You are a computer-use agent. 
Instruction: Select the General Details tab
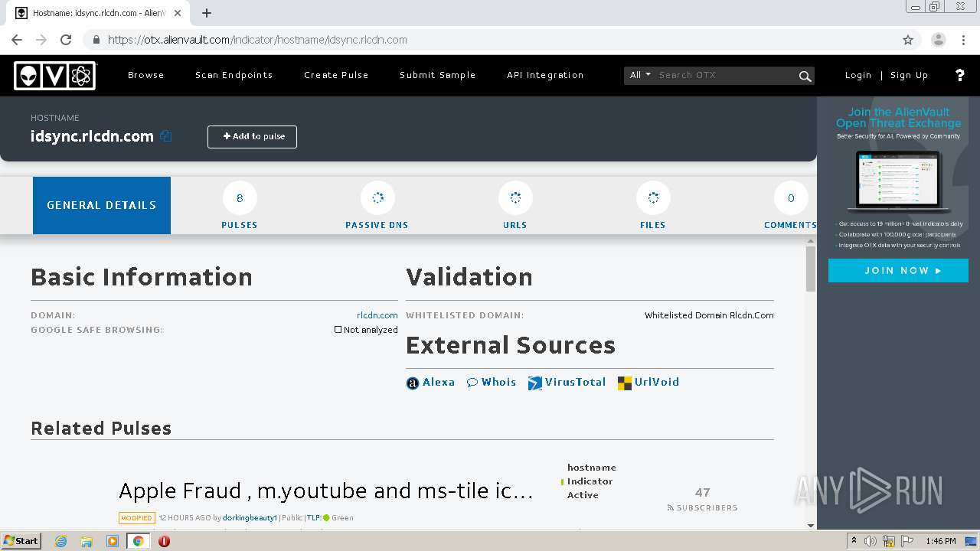pos(102,205)
